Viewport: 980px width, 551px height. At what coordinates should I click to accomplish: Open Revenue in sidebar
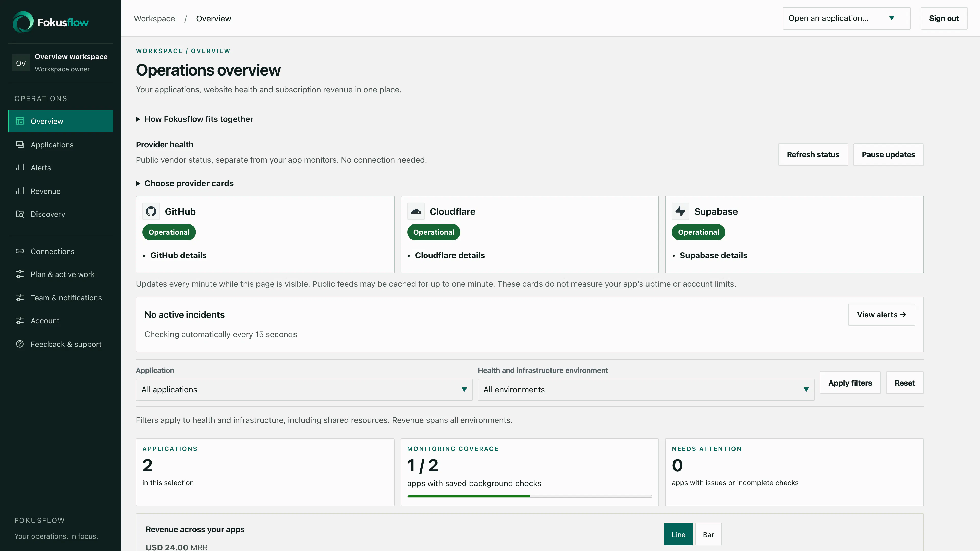[x=60, y=191]
